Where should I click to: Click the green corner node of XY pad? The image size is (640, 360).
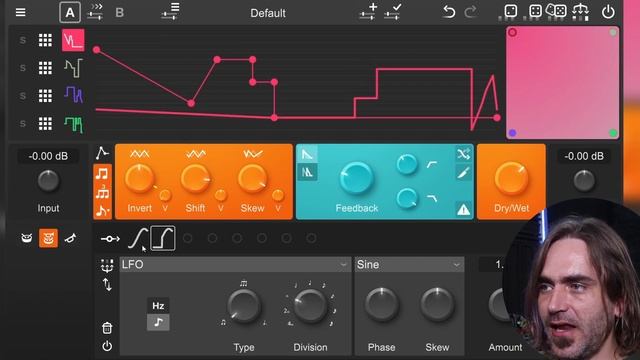tap(613, 133)
